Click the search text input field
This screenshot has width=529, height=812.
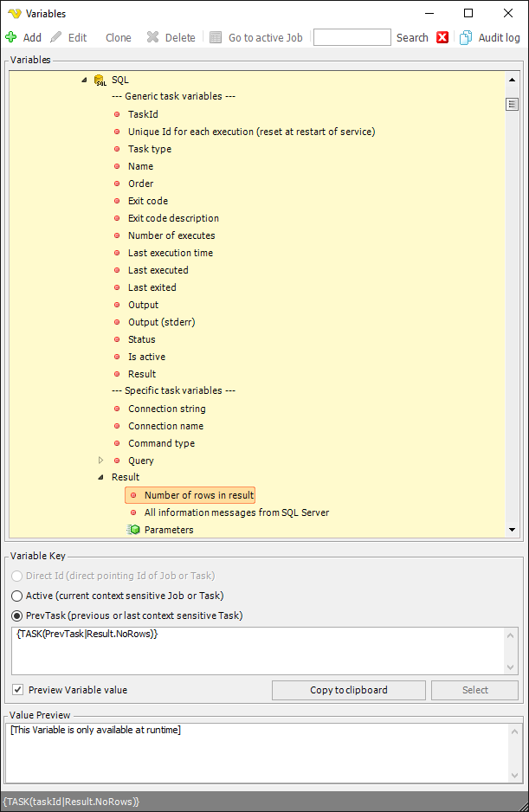tap(352, 37)
